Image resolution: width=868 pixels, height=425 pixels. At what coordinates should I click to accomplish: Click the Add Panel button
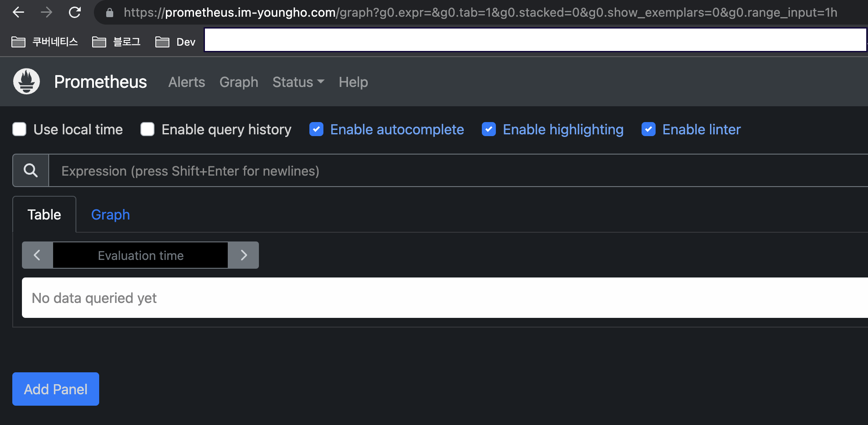tap(56, 389)
